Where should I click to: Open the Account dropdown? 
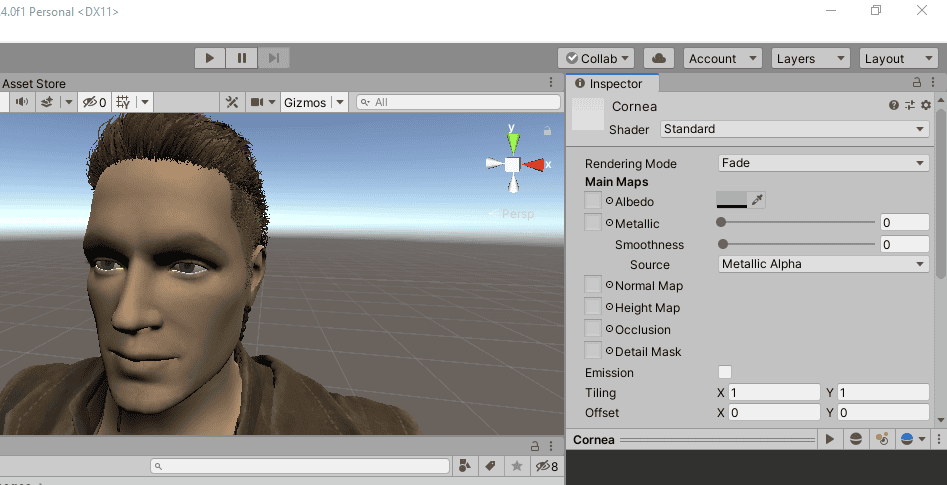pyautogui.click(x=722, y=58)
